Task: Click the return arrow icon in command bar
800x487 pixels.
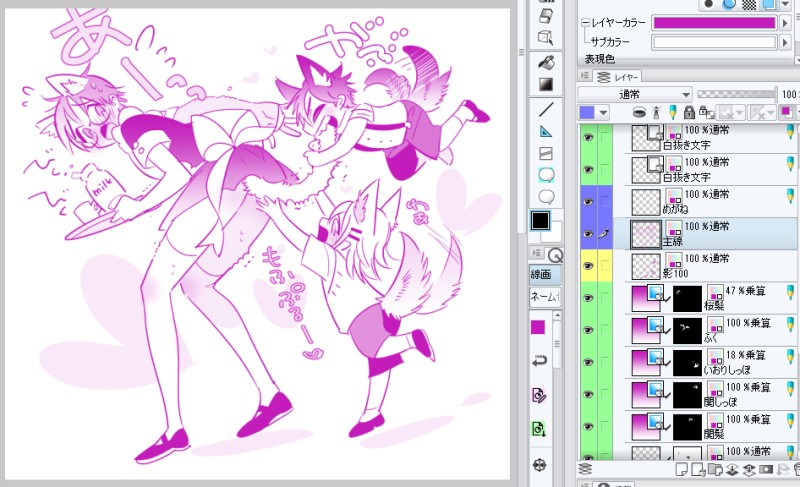Action: point(539,361)
